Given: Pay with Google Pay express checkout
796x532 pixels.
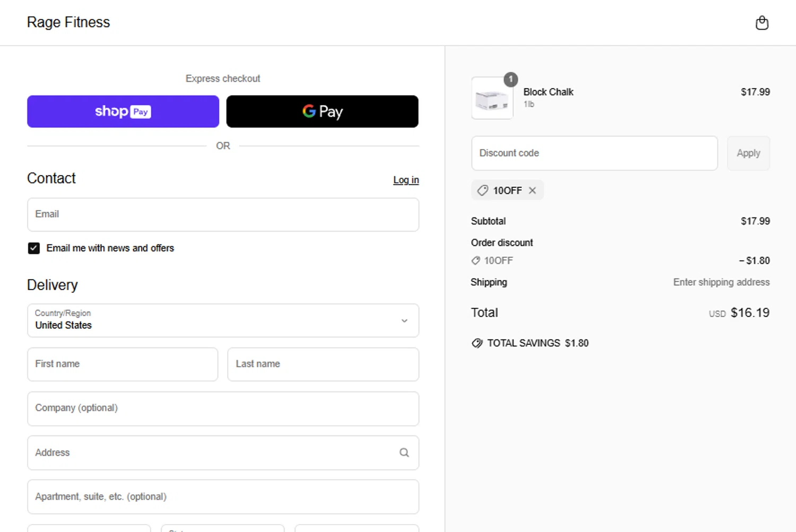Looking at the screenshot, I should 322,111.
